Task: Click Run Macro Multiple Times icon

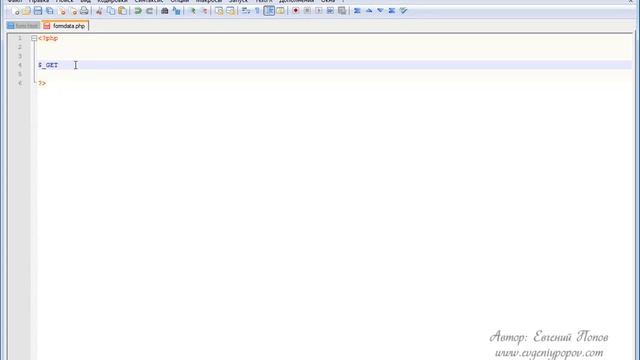Action: point(330,11)
